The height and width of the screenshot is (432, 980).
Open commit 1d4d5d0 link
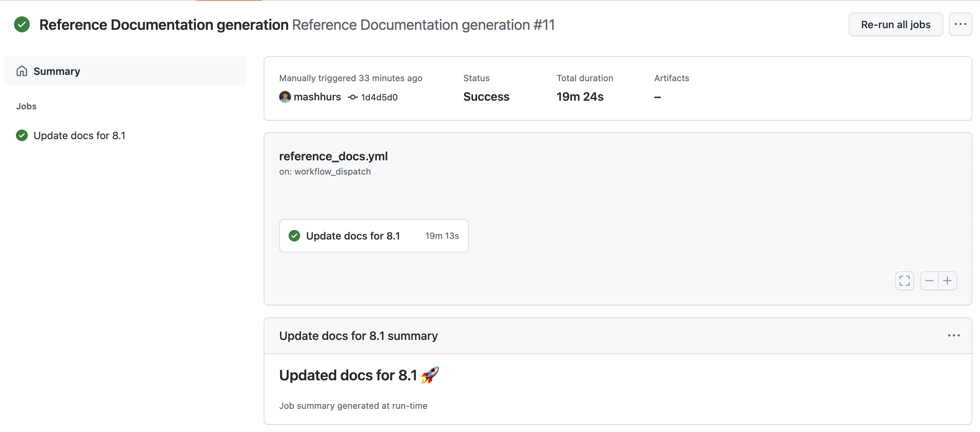click(379, 97)
